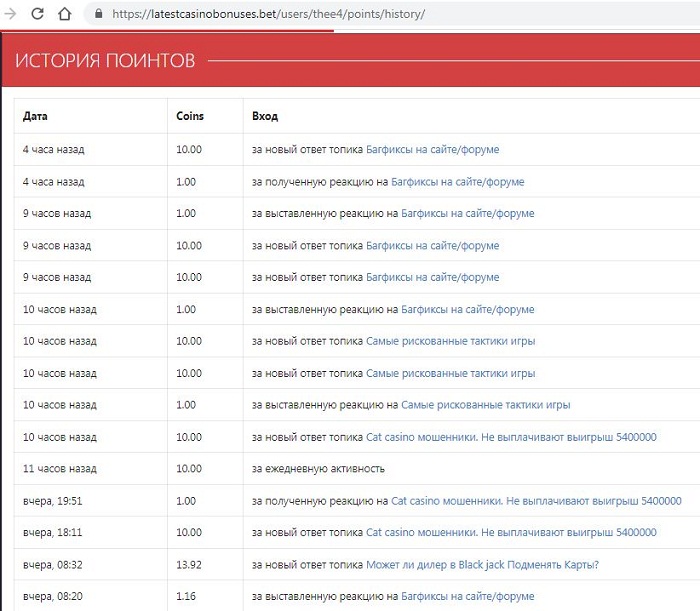The height and width of the screenshot is (611, 700).
Task: Click the Coins column header
Action: (x=189, y=116)
